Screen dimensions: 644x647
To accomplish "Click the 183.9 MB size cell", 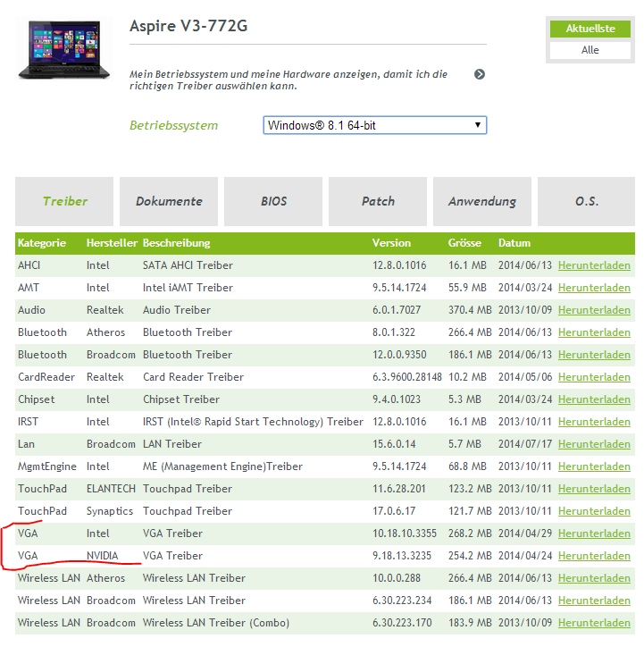I will coord(470,623).
